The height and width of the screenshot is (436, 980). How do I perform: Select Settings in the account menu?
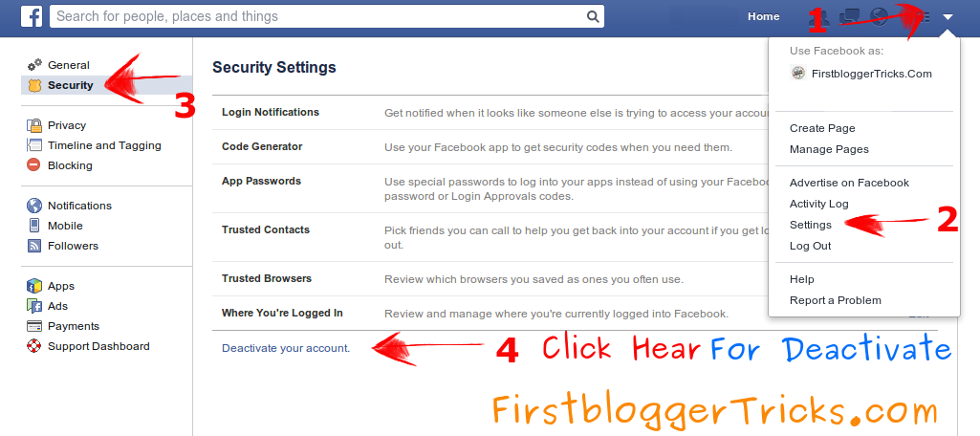(x=811, y=225)
